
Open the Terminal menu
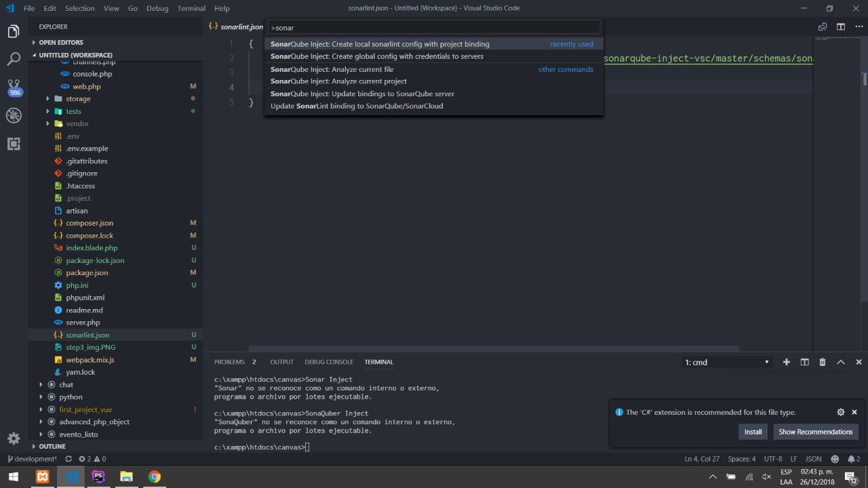[191, 8]
